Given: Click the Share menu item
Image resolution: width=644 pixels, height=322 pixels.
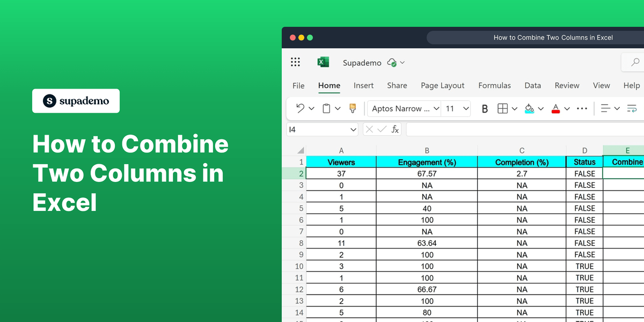Looking at the screenshot, I should point(397,85).
